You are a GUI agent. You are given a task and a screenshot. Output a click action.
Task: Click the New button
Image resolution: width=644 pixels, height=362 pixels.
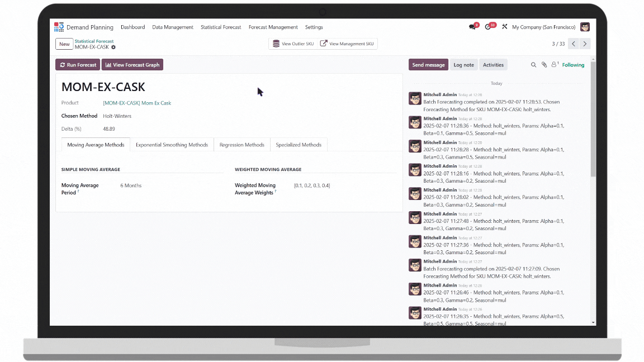[x=64, y=44]
